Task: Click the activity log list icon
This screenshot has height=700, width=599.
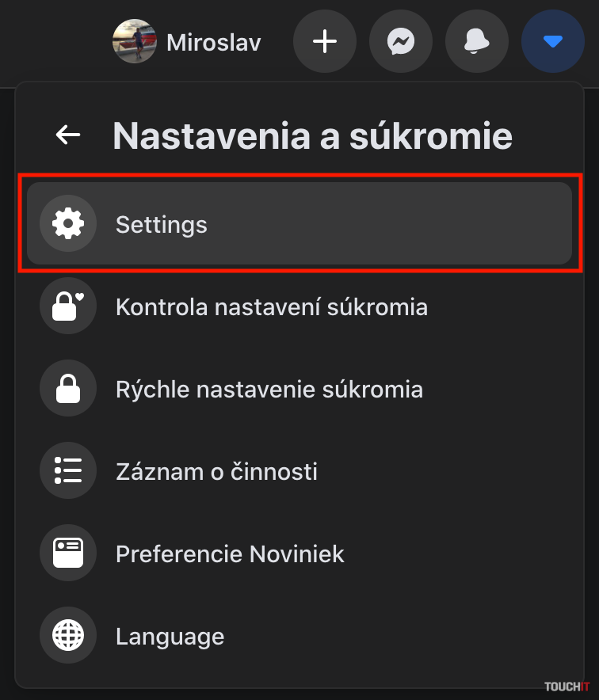Action: [68, 472]
